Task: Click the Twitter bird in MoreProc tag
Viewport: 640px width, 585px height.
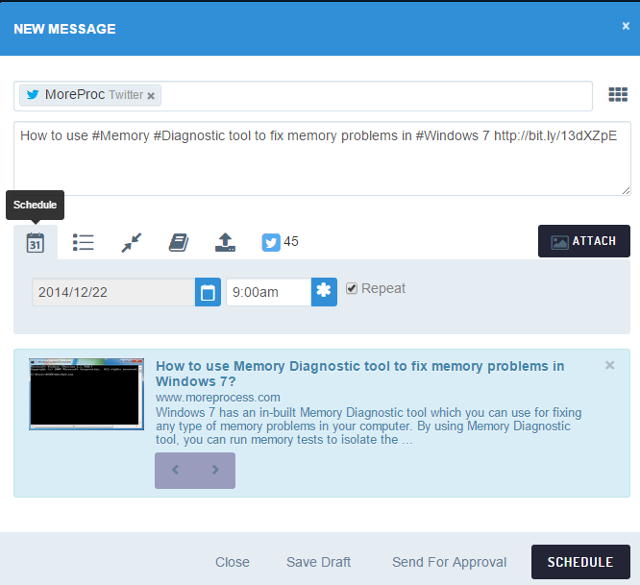Action: coord(33,95)
